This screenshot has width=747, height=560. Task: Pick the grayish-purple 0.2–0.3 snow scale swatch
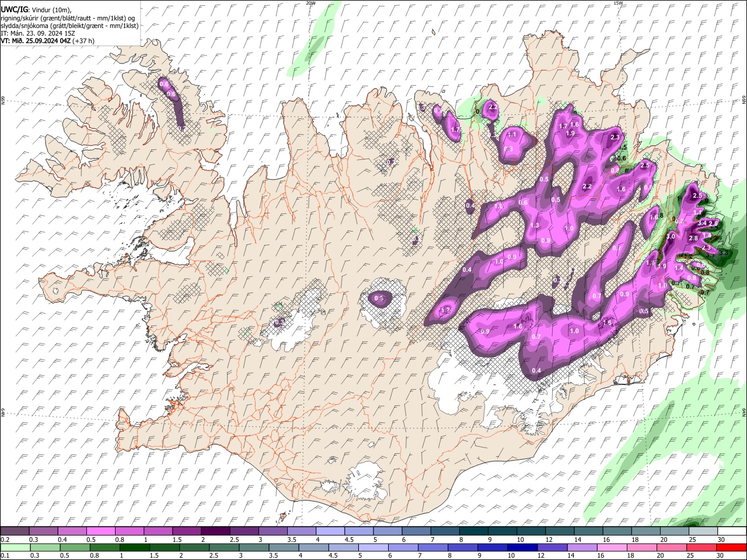point(15,531)
